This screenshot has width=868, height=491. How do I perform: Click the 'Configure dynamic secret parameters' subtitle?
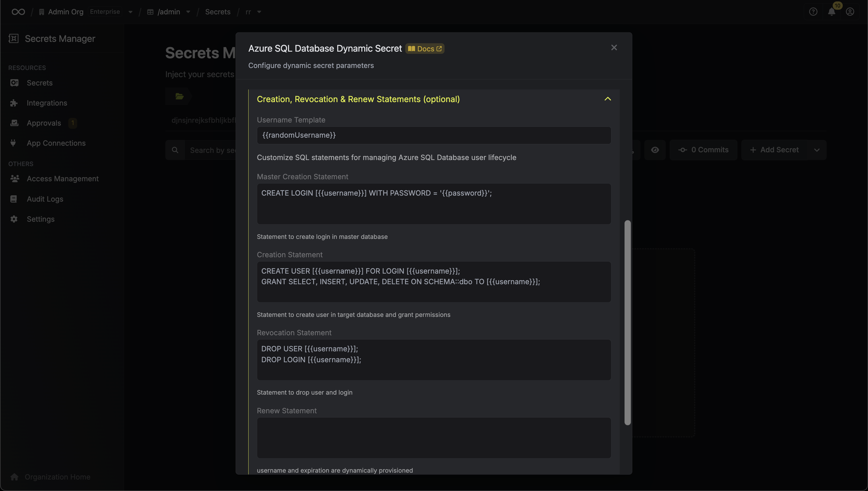point(311,65)
